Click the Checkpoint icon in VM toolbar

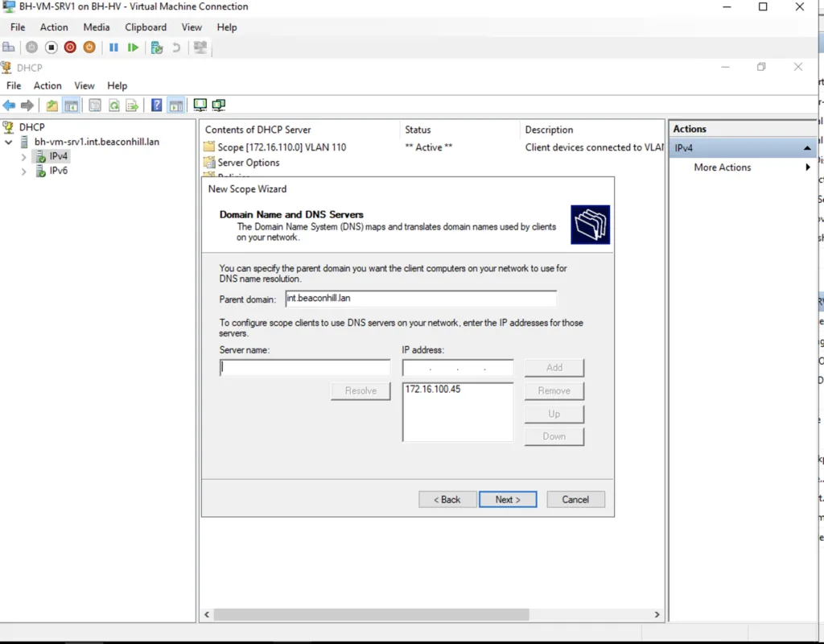click(x=157, y=47)
